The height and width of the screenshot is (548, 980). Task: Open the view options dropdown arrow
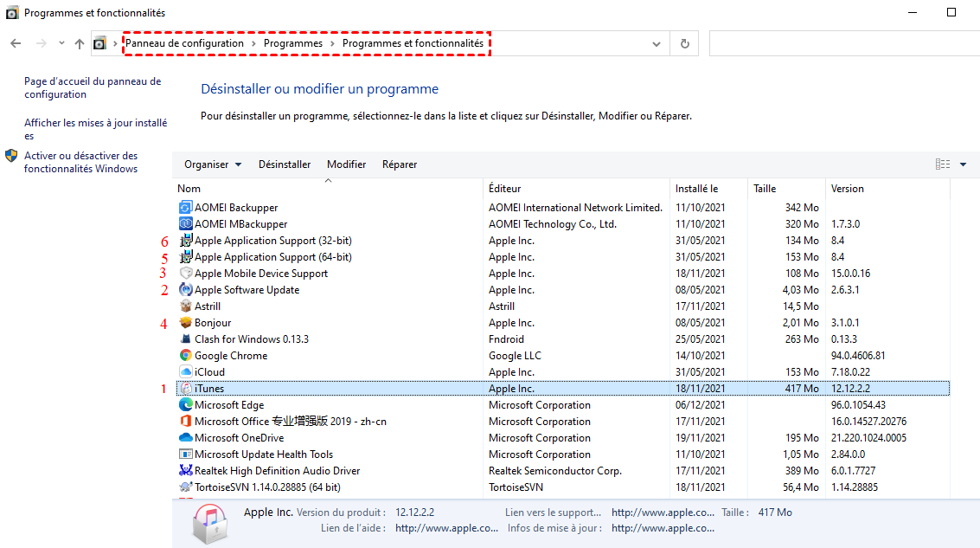coord(963,164)
